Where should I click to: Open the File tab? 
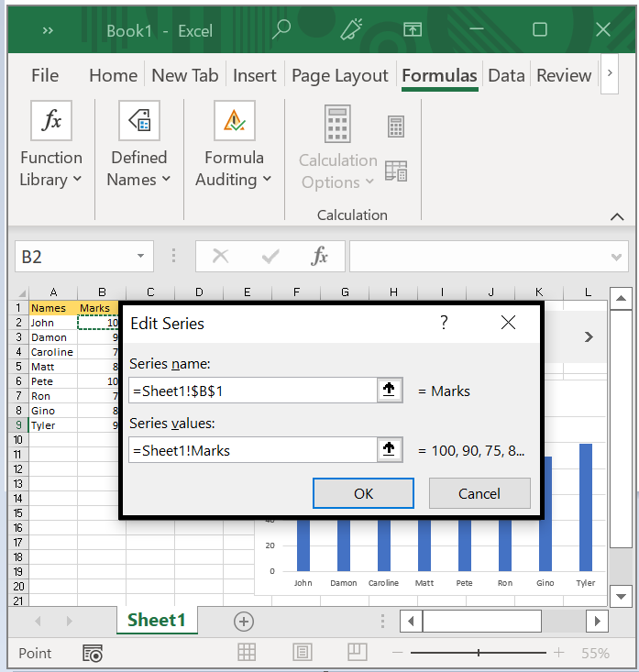(45, 75)
